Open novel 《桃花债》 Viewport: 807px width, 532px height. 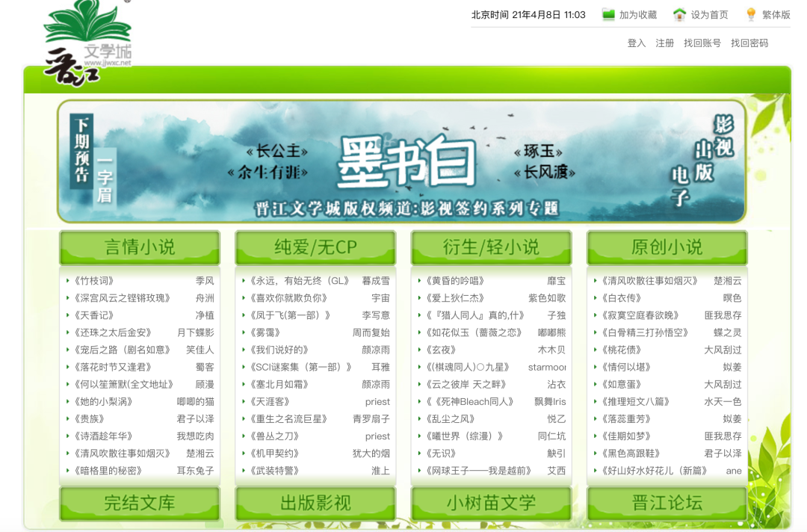coord(622,350)
